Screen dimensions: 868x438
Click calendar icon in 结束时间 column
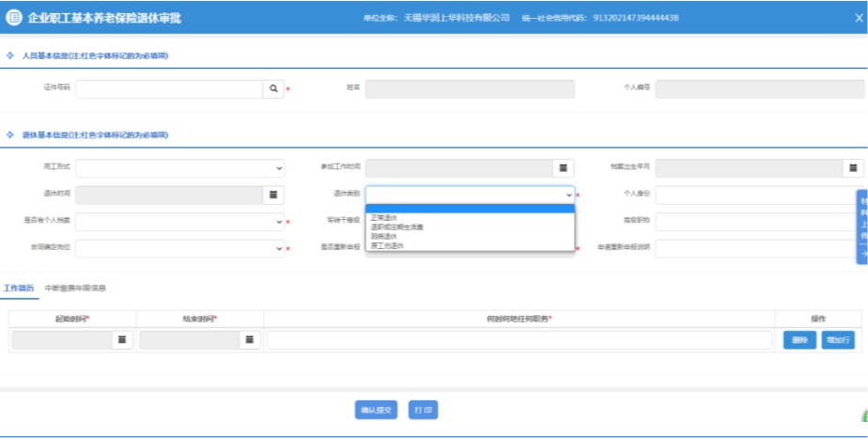tap(249, 340)
